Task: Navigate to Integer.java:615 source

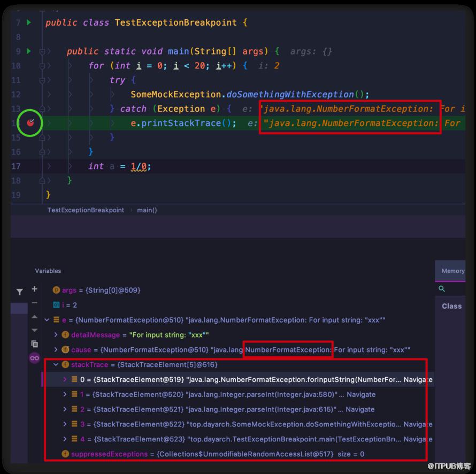Action: pyautogui.click(x=360, y=409)
